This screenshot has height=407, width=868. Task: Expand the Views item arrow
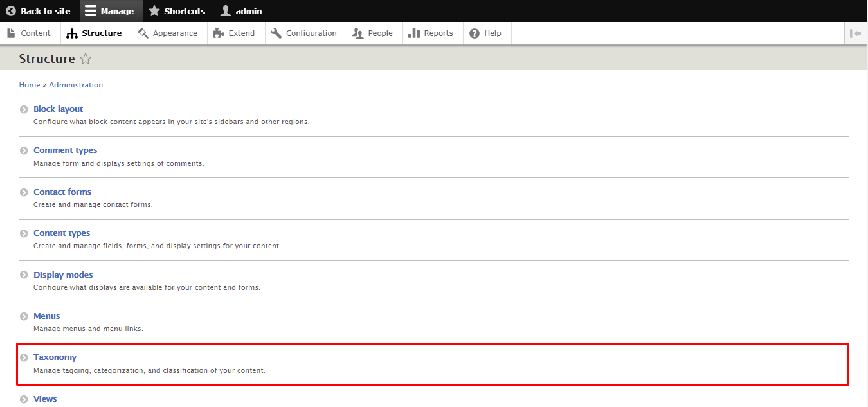click(23, 399)
